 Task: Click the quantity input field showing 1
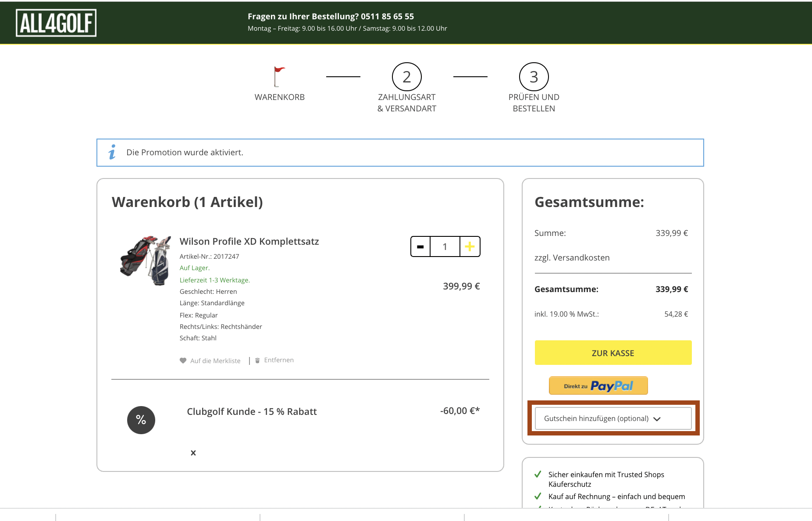point(445,246)
